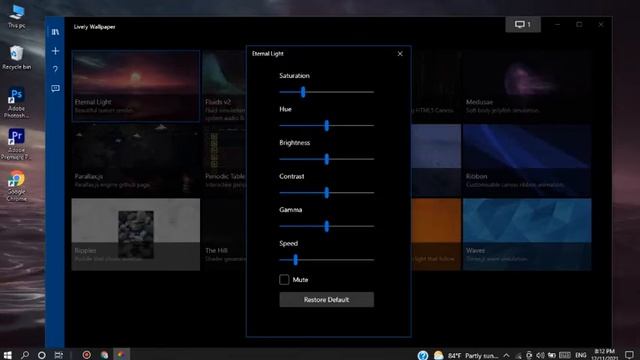Select the Eternal Light wallpaper thumbnail

point(136,86)
